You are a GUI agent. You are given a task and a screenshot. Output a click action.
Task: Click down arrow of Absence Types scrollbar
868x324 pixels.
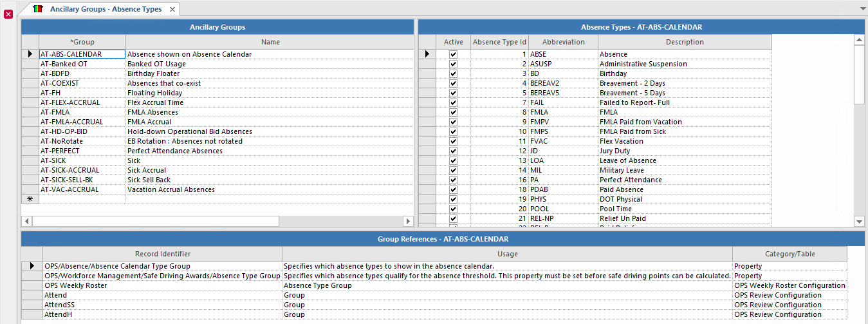(860, 221)
